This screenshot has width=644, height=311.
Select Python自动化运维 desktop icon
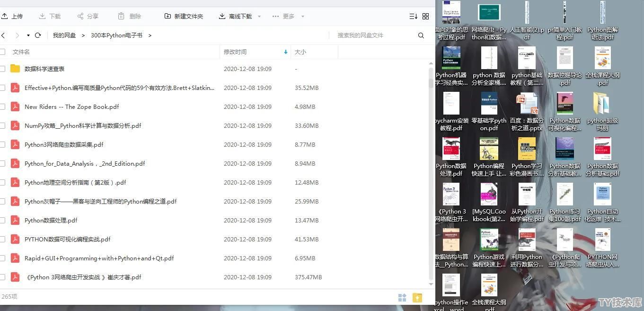(602, 202)
